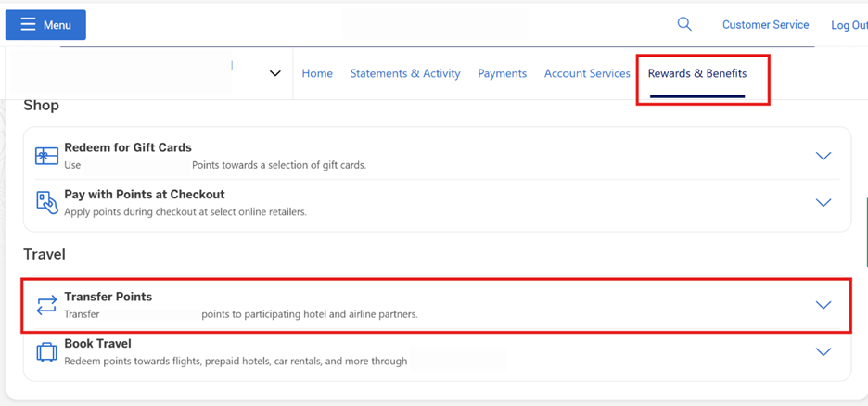The width and height of the screenshot is (868, 406).
Task: Go to the Home tab
Action: [x=317, y=73]
